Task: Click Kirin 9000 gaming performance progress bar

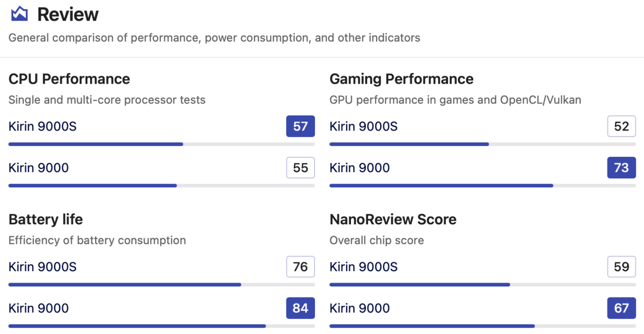Action: 482,186
